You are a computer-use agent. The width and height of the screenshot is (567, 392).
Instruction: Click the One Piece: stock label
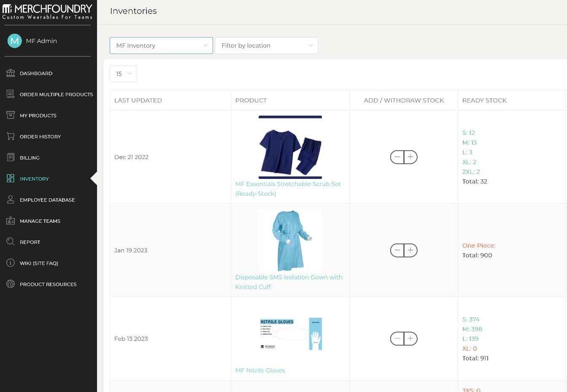479,246
